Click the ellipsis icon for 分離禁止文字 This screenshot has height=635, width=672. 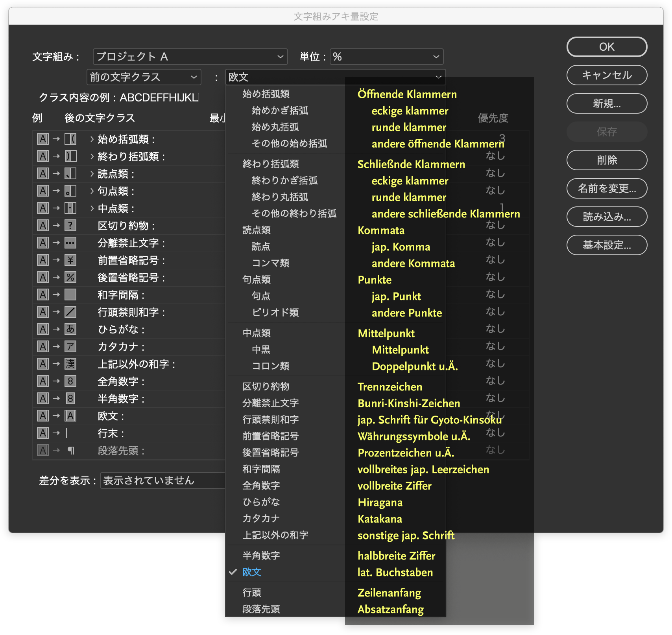click(x=70, y=243)
